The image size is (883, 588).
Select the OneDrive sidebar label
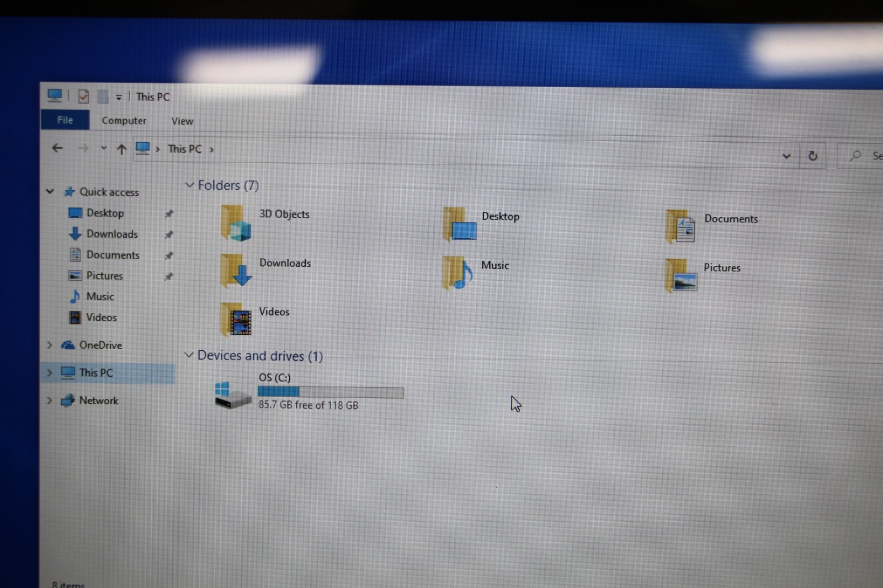[100, 345]
